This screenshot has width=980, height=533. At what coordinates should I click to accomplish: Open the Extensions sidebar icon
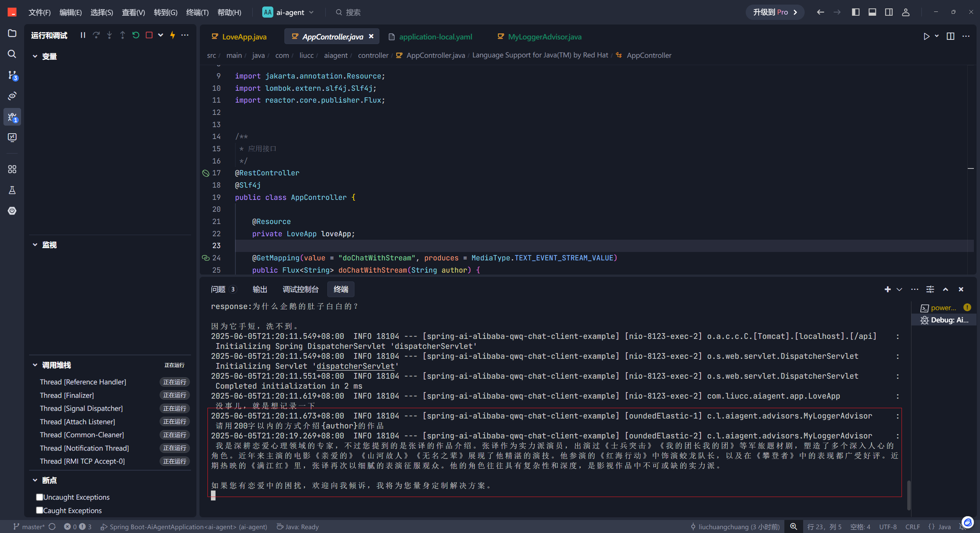pyautogui.click(x=12, y=169)
